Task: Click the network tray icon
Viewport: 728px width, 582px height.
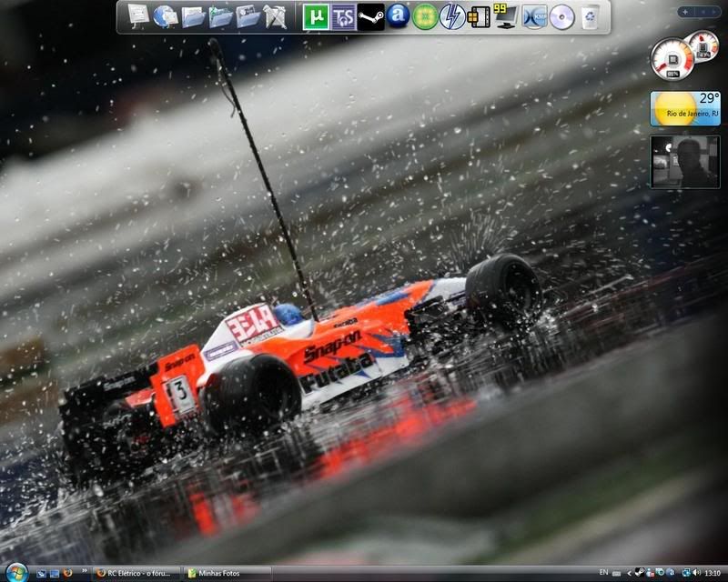Action: 686,572
